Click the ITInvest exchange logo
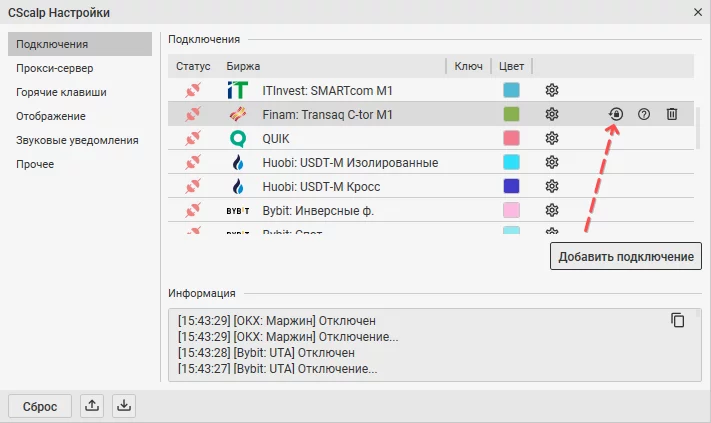The image size is (711, 423). tap(238, 90)
